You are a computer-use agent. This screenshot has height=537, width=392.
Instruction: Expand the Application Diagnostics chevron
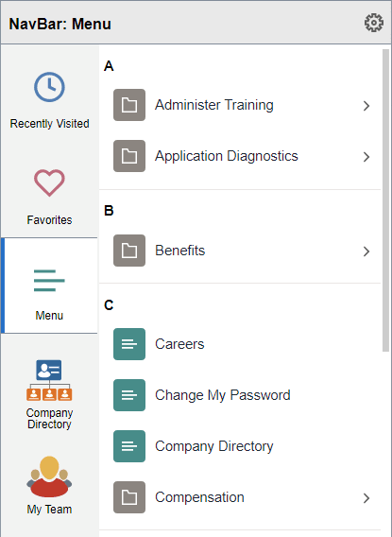coord(366,157)
